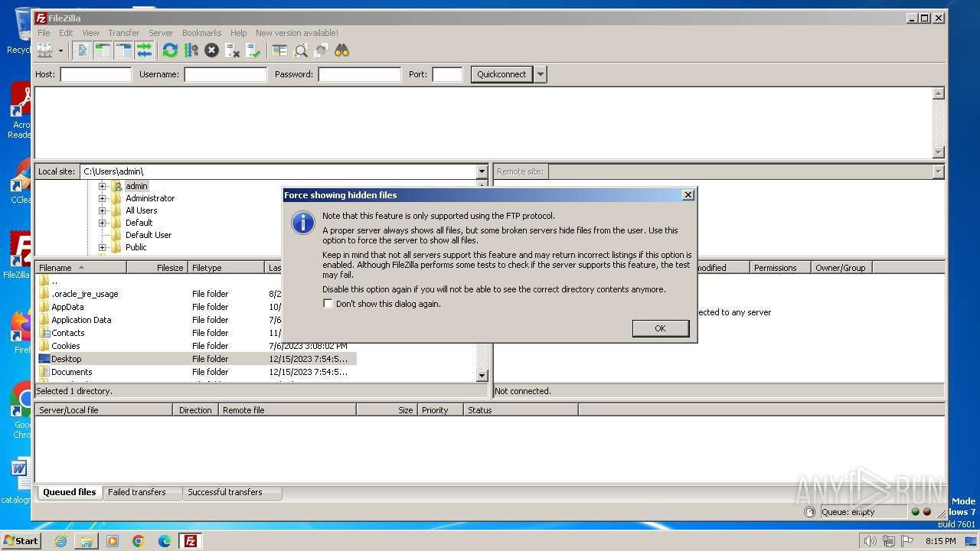Open the View menu
980x551 pixels.
pos(90,33)
